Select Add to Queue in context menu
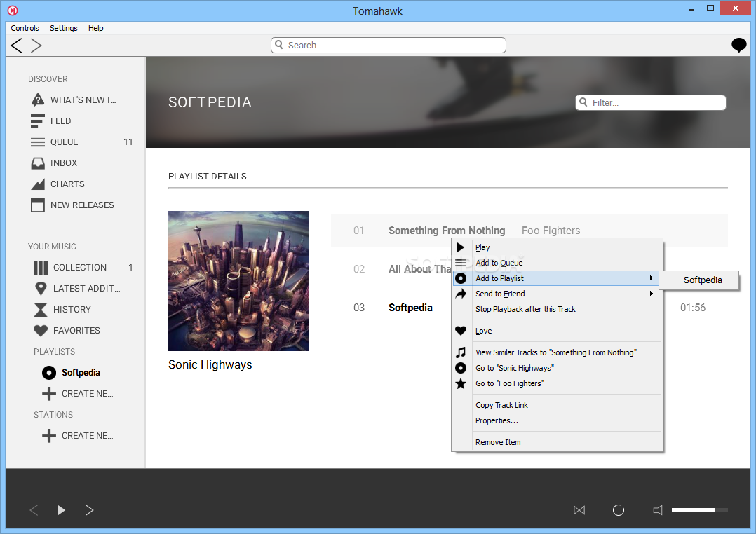Screen dimensions: 756x534 (557, 263)
